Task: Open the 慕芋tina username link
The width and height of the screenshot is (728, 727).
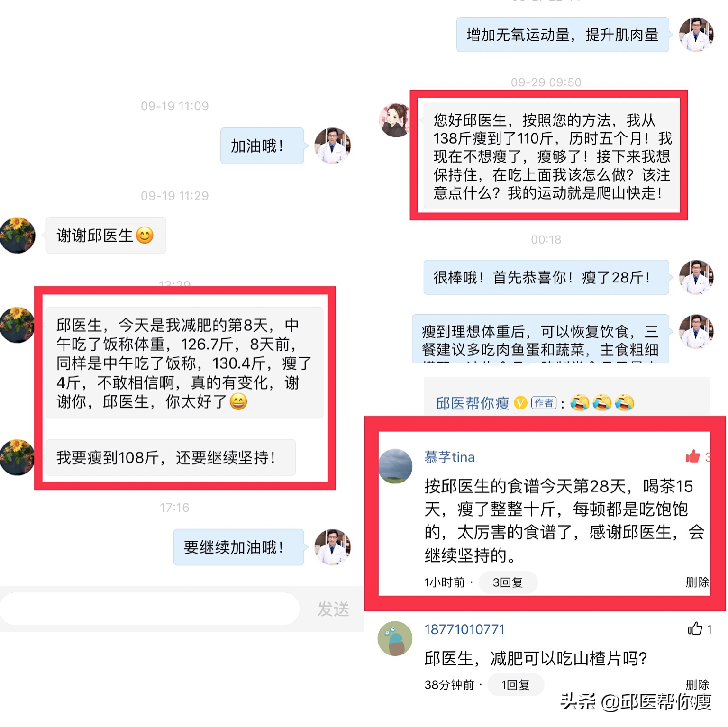Action: click(449, 457)
